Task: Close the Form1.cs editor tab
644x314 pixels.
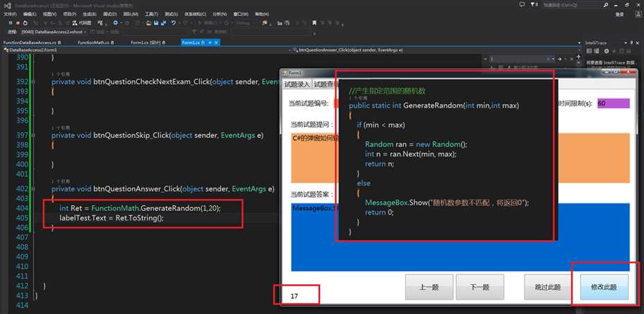Action: click(216, 42)
